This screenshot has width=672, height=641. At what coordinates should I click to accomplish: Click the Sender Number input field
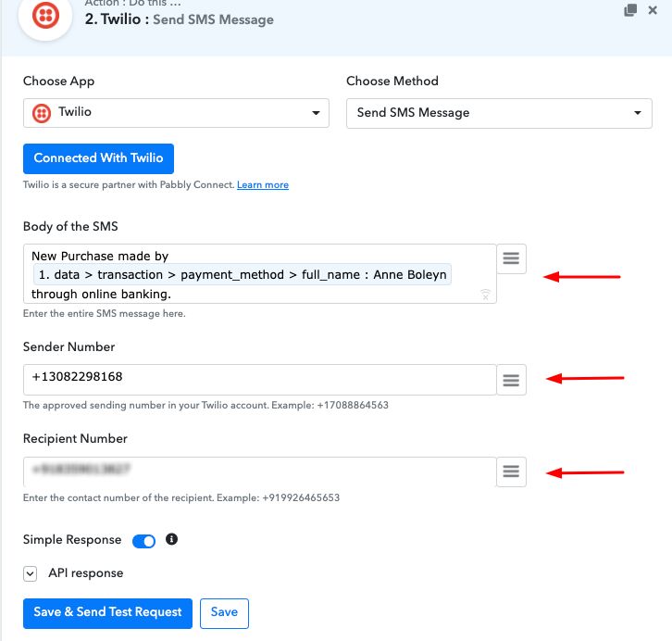coord(260,380)
